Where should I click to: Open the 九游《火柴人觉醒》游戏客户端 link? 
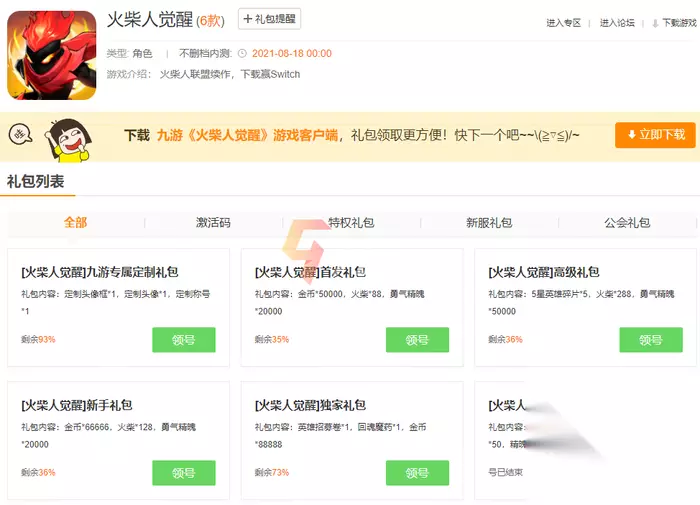coord(247,135)
